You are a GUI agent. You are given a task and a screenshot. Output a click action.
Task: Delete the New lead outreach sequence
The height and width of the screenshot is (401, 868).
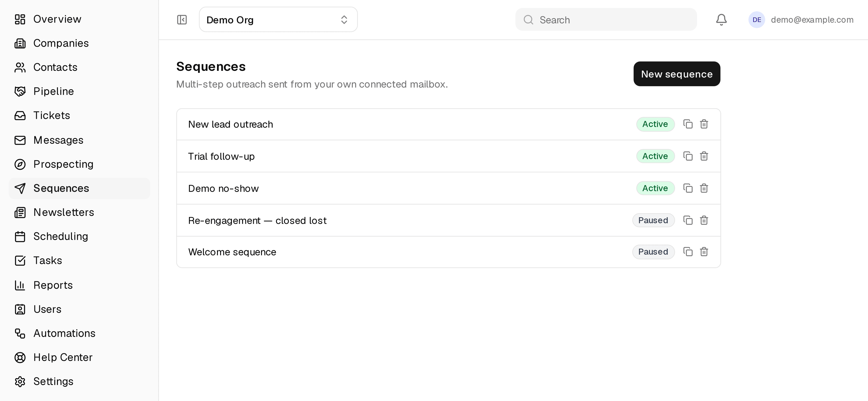tap(704, 124)
